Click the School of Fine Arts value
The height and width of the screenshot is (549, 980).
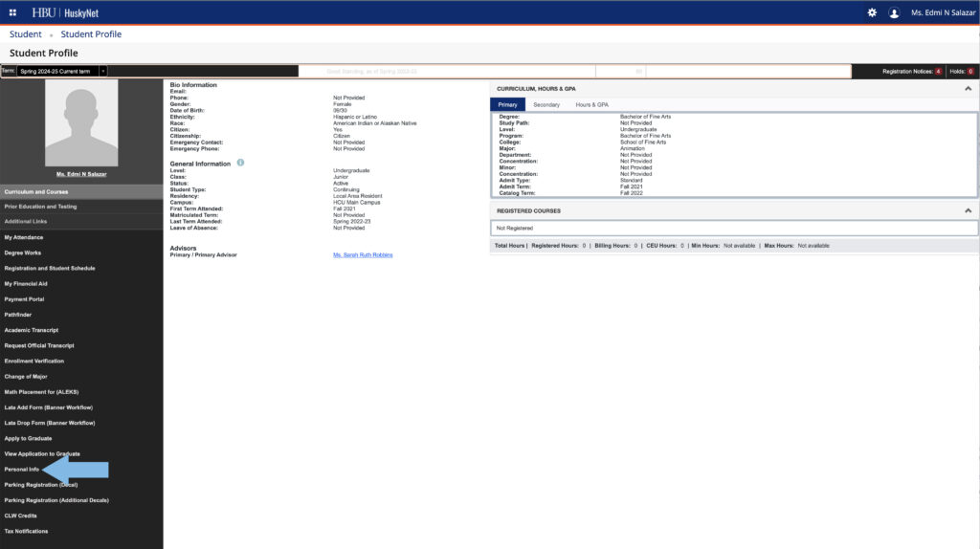(x=643, y=143)
